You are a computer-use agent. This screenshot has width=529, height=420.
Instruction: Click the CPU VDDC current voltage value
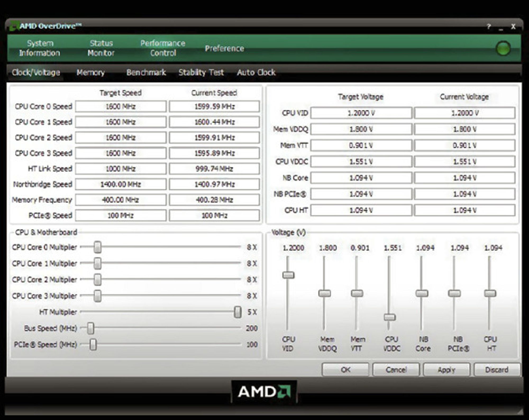coord(465,162)
